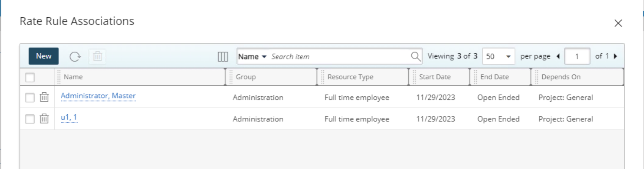Toggle the select-all header checkbox
644x169 pixels.
[x=30, y=77]
